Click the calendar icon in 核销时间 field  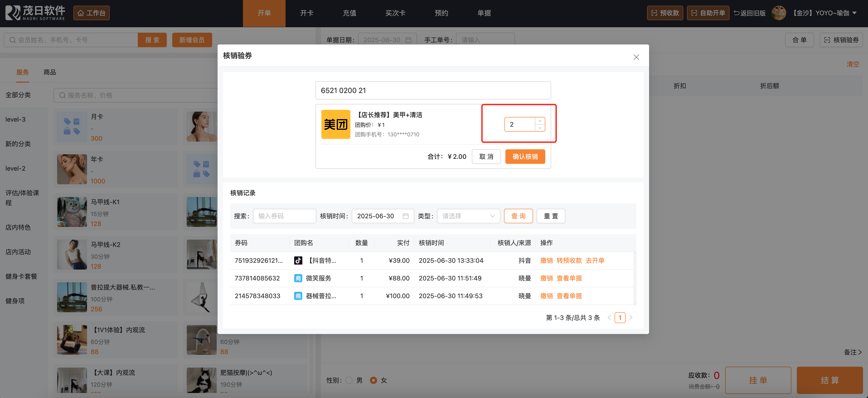[405, 216]
